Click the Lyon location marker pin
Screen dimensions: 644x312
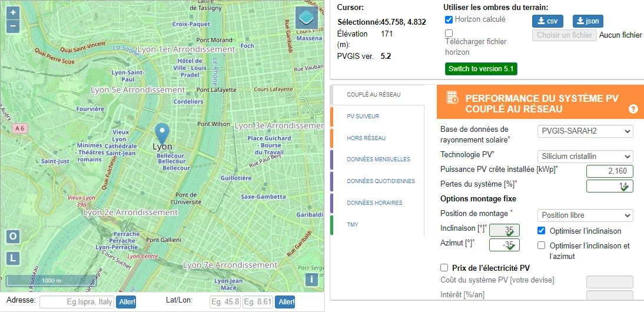[162, 133]
